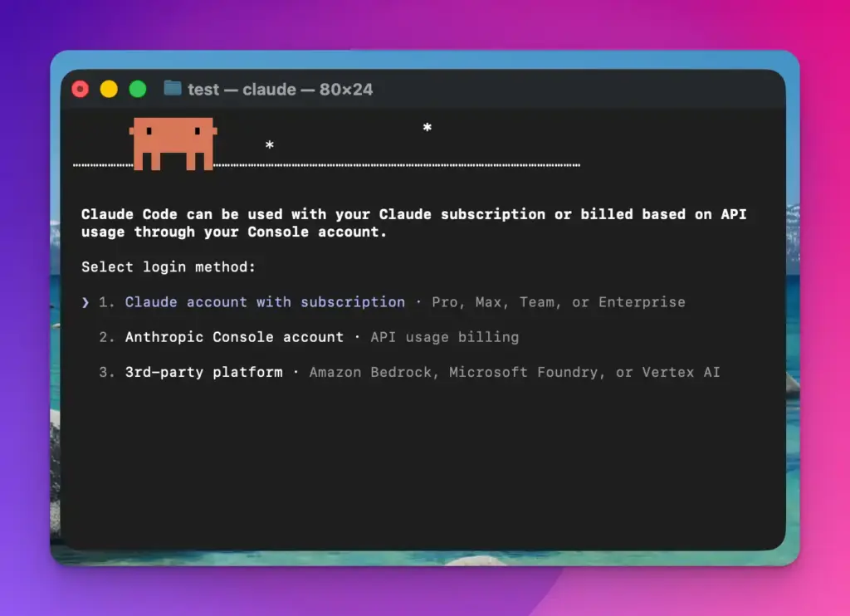The height and width of the screenshot is (616, 850).
Task: Click the asterisk nearest the mascot
Action: (269, 147)
